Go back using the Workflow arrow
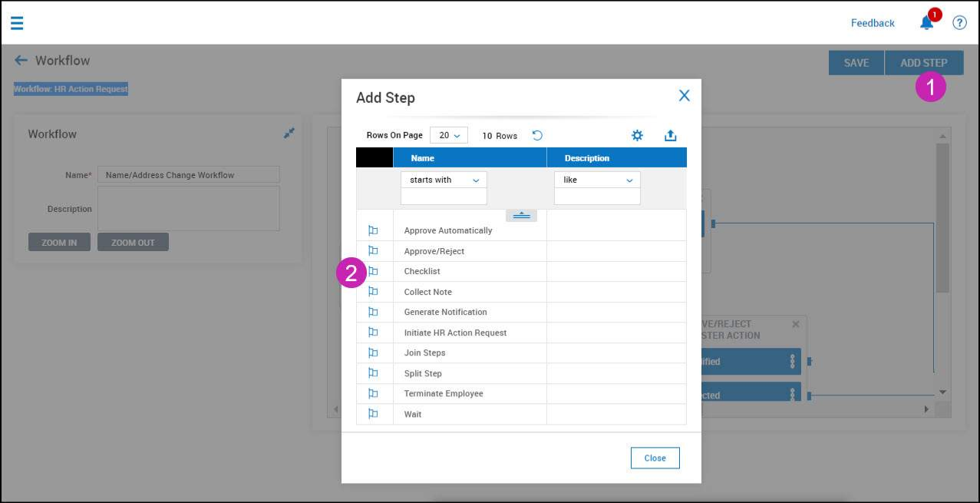The width and height of the screenshot is (980, 503). 21,61
